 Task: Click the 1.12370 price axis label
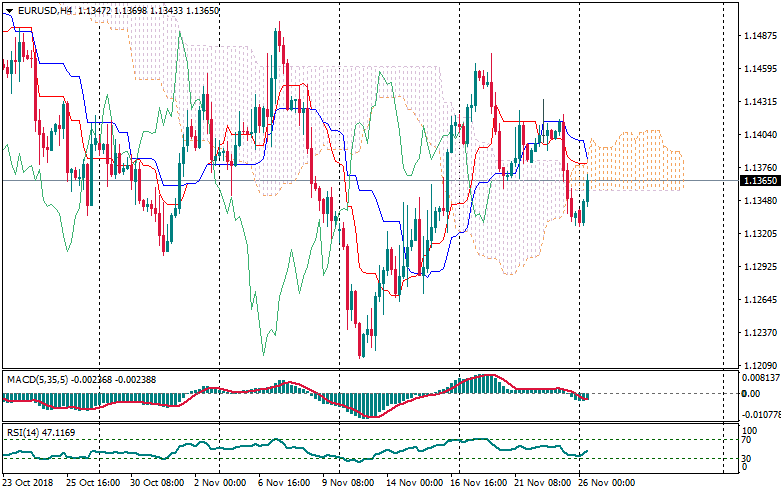(x=760, y=333)
